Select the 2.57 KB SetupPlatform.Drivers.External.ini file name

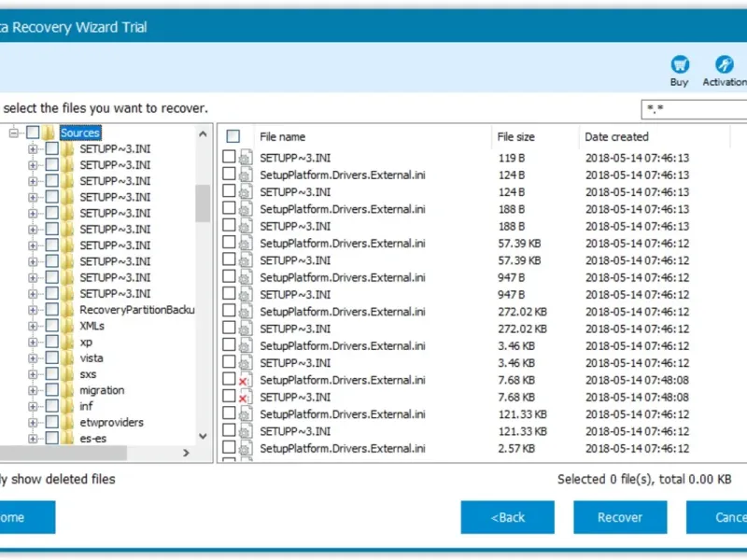point(343,449)
